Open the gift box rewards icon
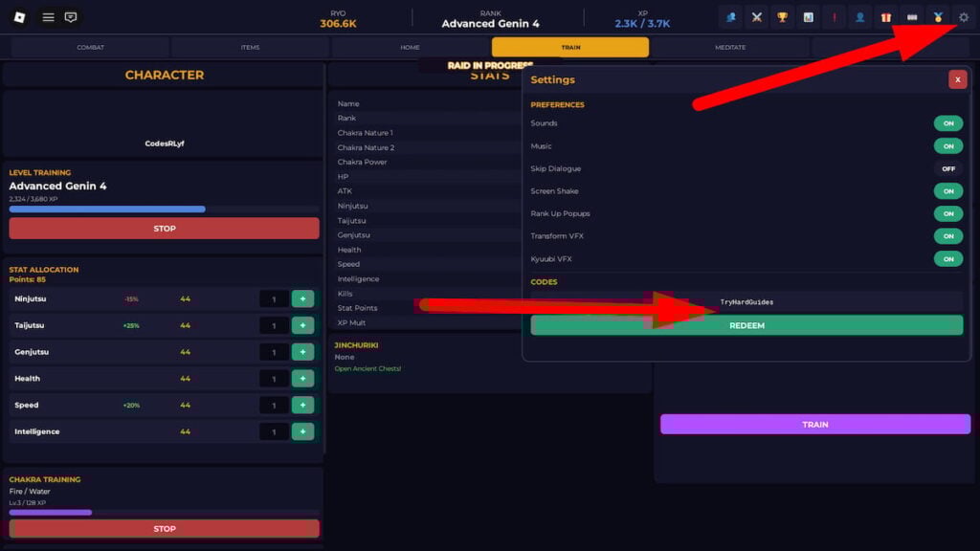 coord(887,17)
